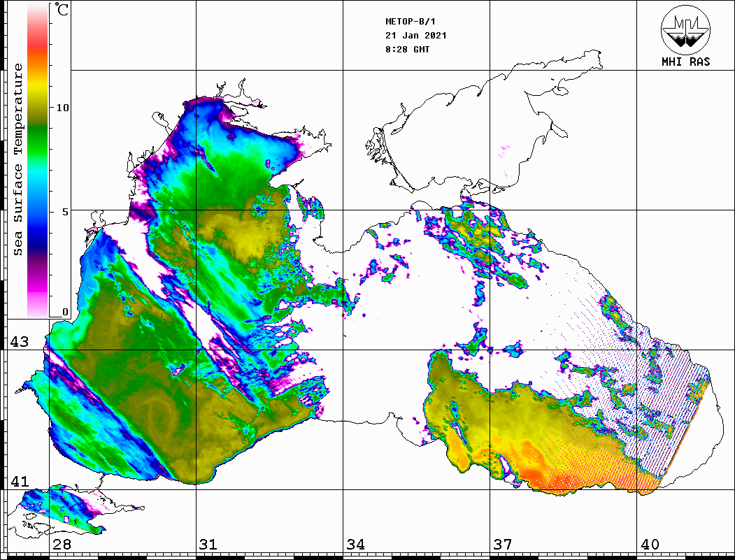Click the '10' tick on temperature scale
735x560 pixels.
click(62, 108)
